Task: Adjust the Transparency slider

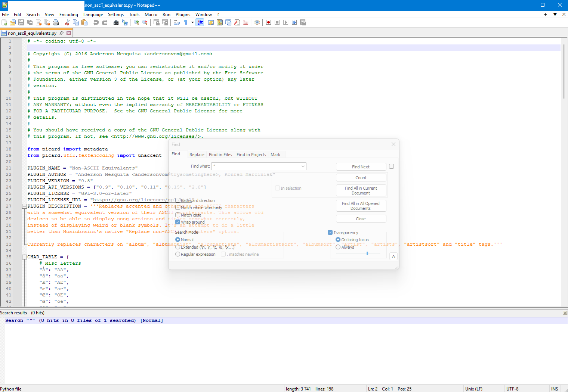Action: [367, 253]
